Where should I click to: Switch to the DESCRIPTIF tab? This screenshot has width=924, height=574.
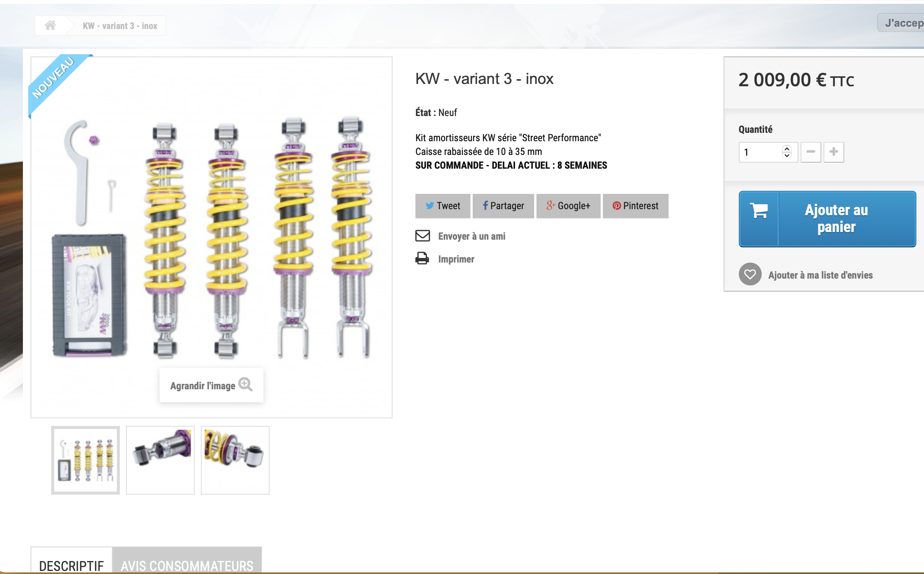coord(71,560)
